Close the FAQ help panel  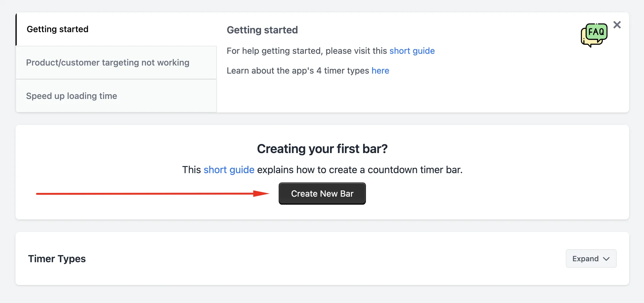617,25
